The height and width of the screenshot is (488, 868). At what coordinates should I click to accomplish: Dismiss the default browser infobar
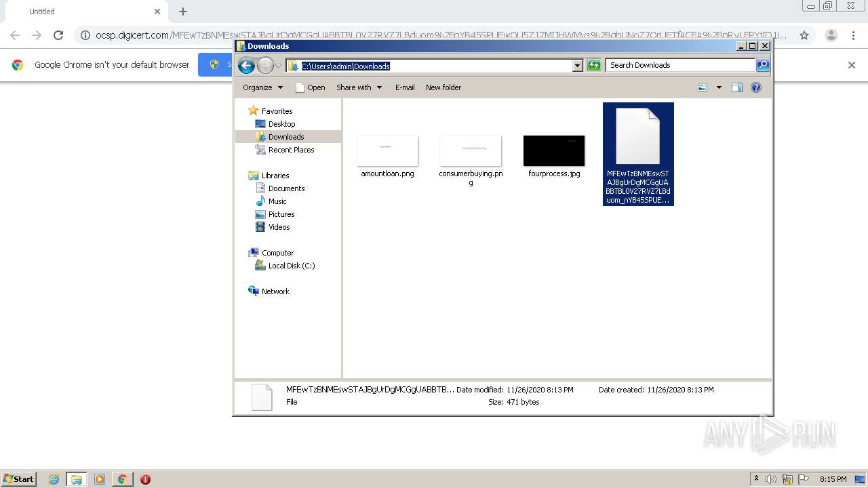click(x=852, y=65)
